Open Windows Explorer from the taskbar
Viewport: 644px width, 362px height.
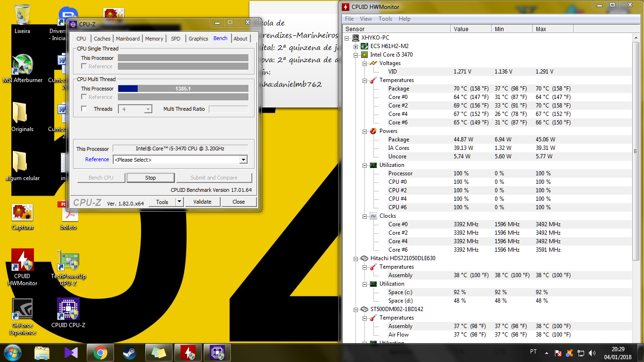pos(42,353)
